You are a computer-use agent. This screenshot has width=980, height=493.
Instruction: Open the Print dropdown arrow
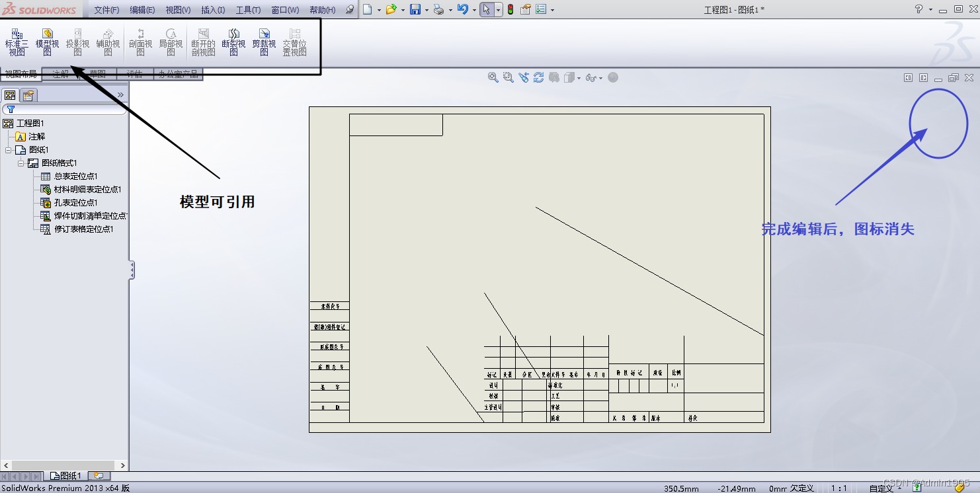tap(450, 10)
